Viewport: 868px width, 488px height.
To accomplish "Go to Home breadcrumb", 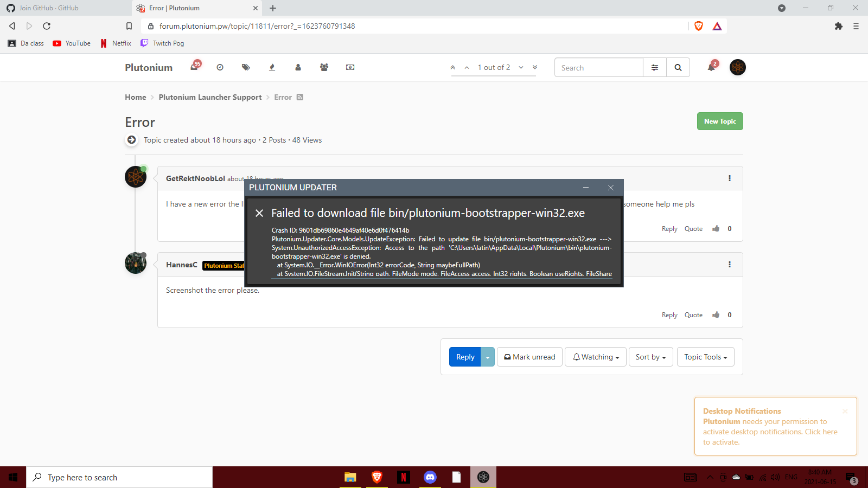I will (x=136, y=97).
